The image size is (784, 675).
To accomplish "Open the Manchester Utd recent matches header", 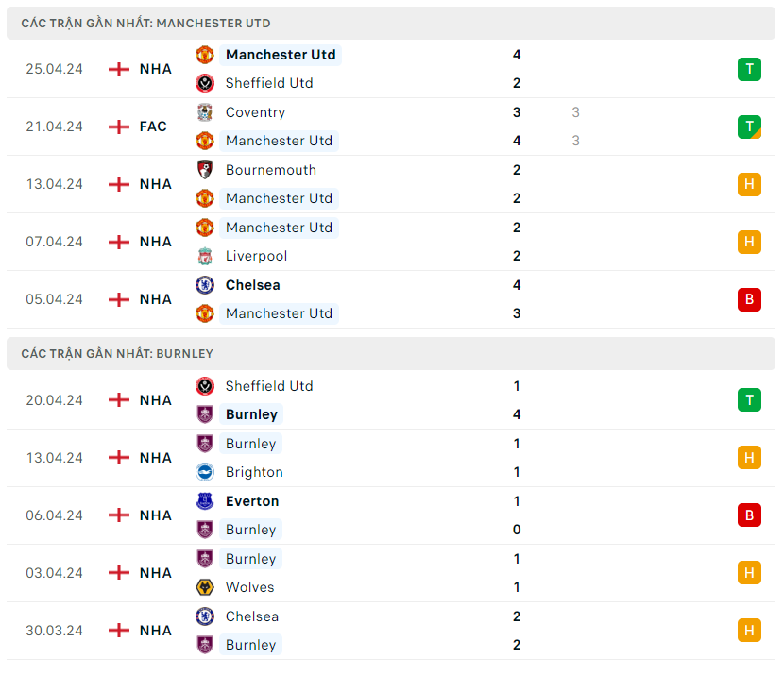I will coord(145,23).
